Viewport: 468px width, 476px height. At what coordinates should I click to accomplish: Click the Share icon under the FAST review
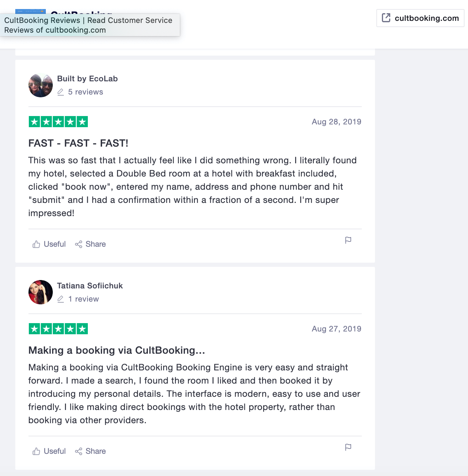pyautogui.click(x=78, y=244)
